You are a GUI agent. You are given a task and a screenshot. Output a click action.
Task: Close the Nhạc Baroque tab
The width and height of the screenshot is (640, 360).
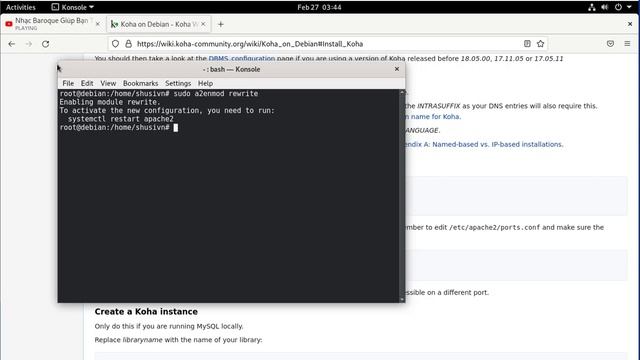point(98,24)
